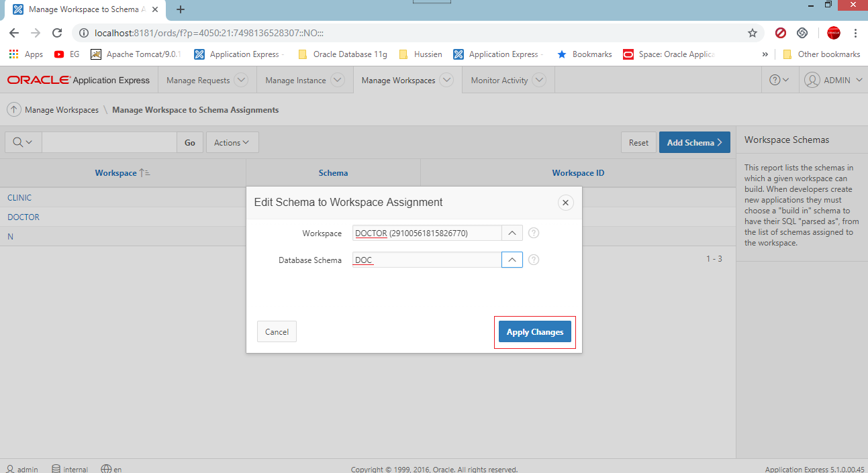Apply Changes in the assignment dialog
This screenshot has width=868, height=473.
click(x=534, y=331)
